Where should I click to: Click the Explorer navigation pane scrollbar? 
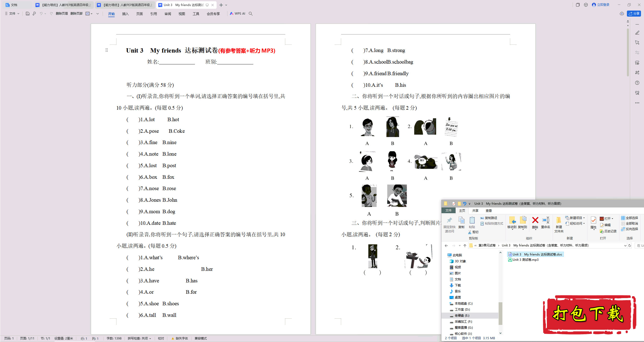[x=500, y=313]
